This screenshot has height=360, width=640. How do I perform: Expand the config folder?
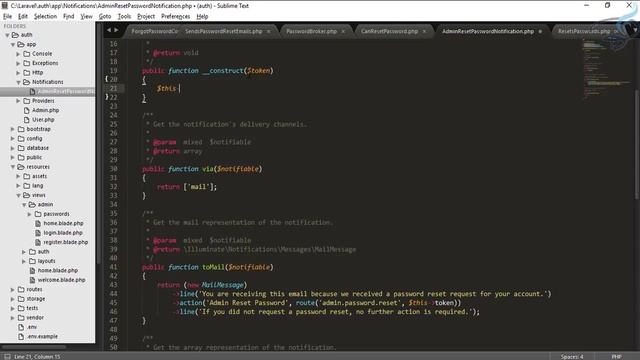point(13,139)
